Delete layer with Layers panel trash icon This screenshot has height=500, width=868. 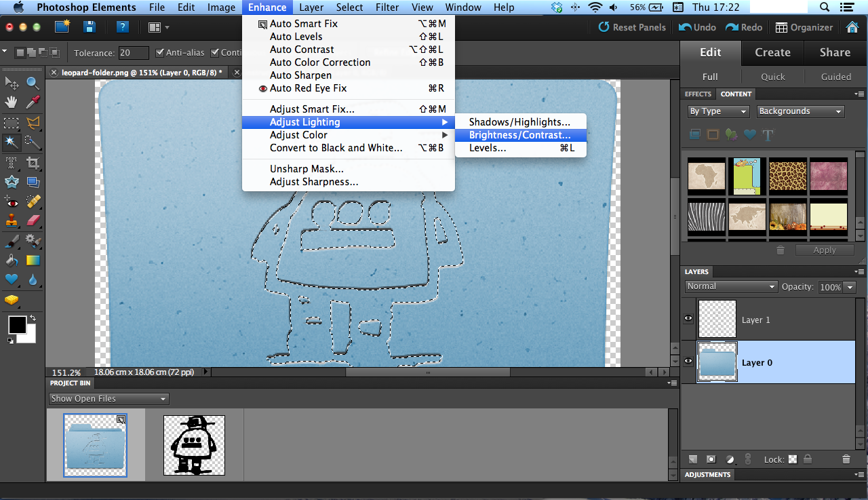click(x=846, y=459)
